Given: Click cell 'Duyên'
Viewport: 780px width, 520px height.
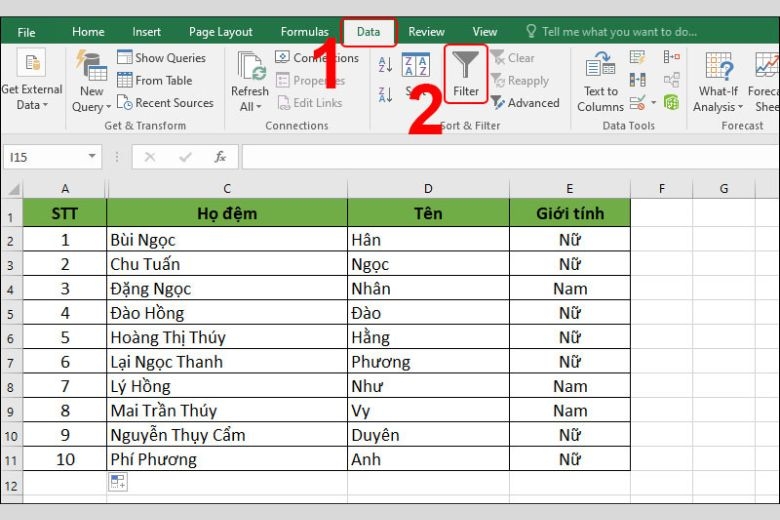Looking at the screenshot, I should (x=428, y=435).
